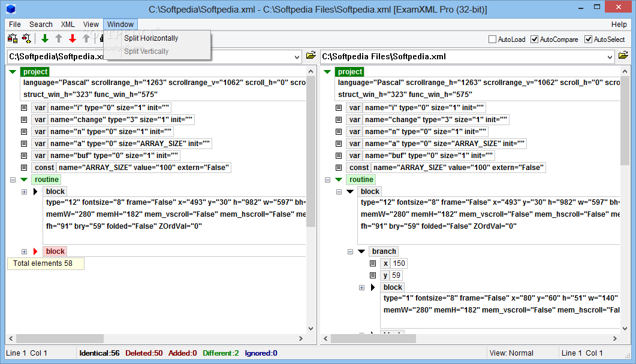
Task: Open the right file path dropdown
Action: 610,57
